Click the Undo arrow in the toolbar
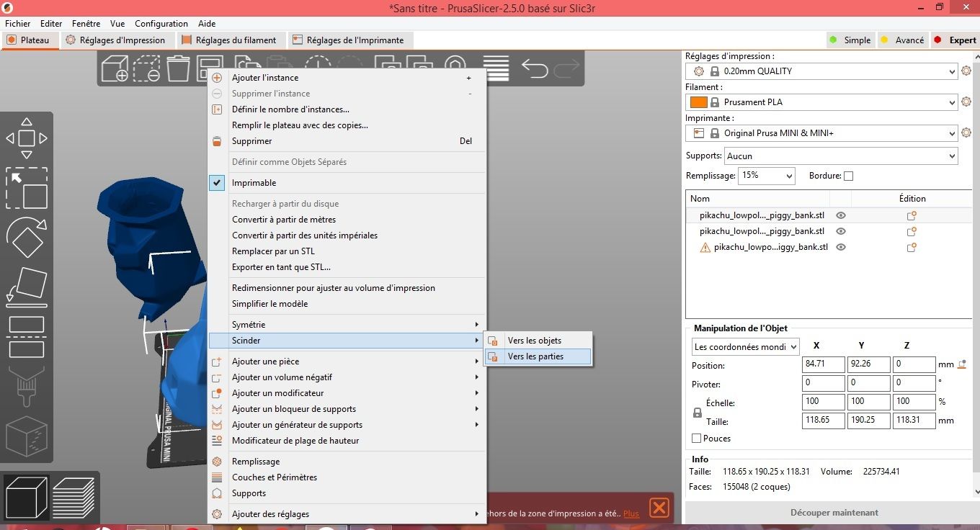 [534, 68]
